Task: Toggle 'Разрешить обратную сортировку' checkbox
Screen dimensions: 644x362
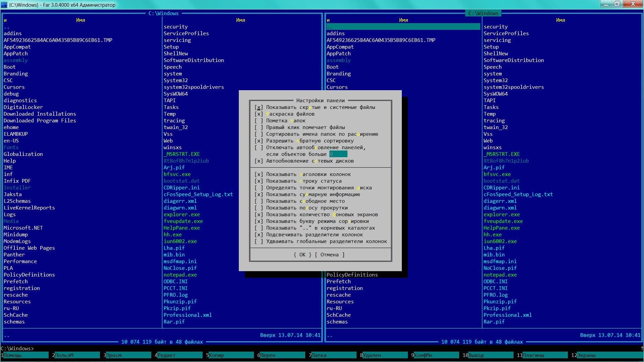Action: click(259, 141)
